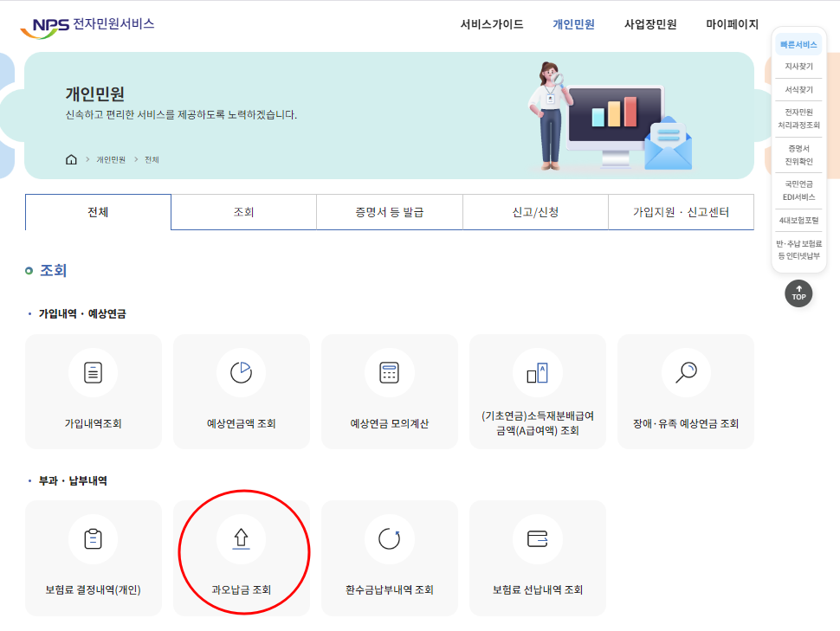
Task: Switch to the 가입지원·신고센터 tab
Action: (x=682, y=212)
